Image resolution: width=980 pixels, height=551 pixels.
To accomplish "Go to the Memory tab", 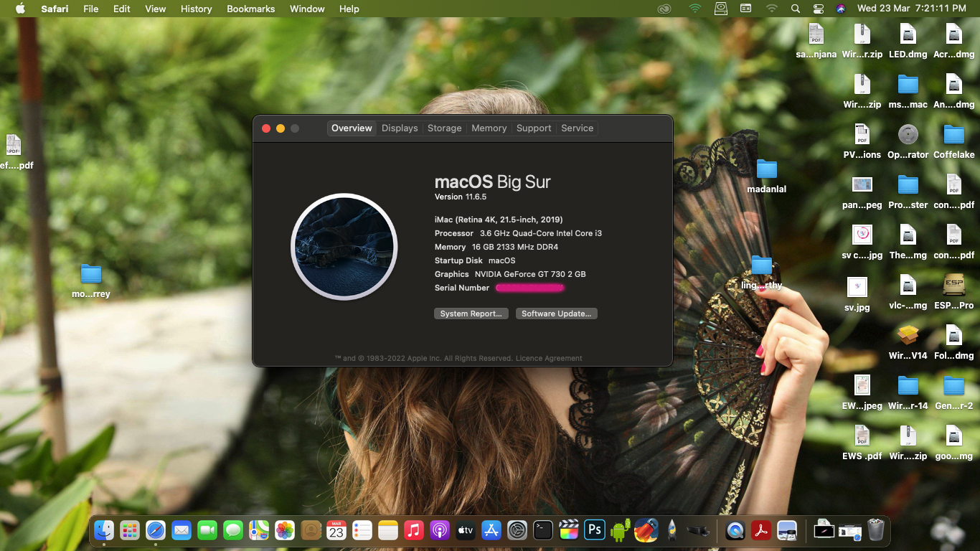I will (489, 128).
